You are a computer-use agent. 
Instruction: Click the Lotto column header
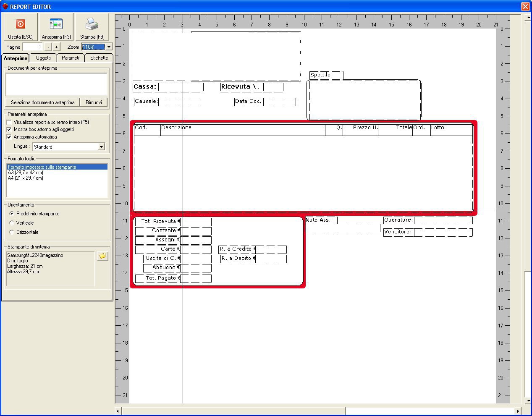pos(451,128)
